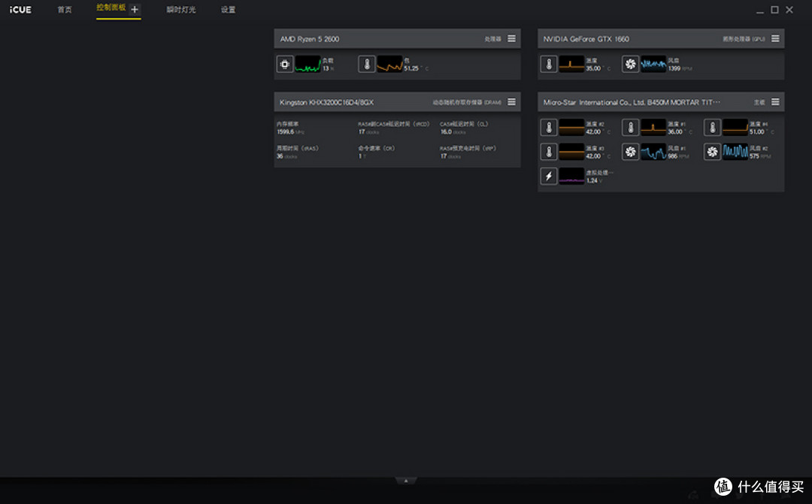Maximize the iCUE window

pyautogui.click(x=774, y=10)
